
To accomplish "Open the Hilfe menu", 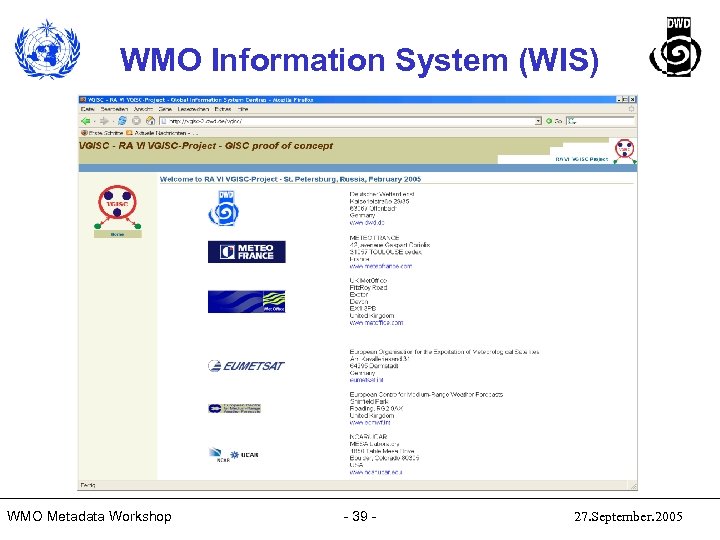I will [x=243, y=109].
